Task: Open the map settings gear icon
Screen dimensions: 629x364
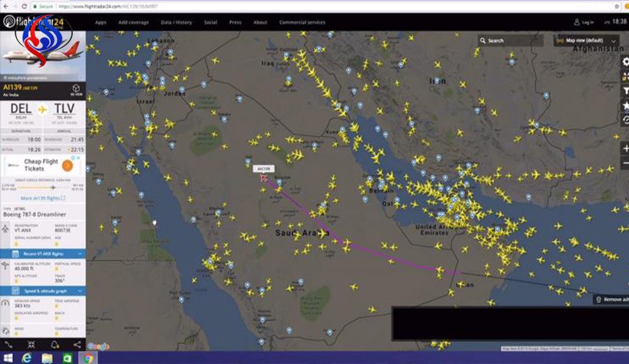Action: (x=625, y=61)
